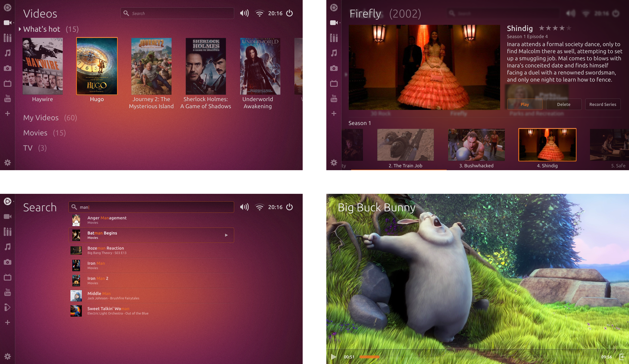This screenshot has height=364, width=629.
Task: Open photos camera lens in Videos screen sidebar
Action: click(x=8, y=68)
